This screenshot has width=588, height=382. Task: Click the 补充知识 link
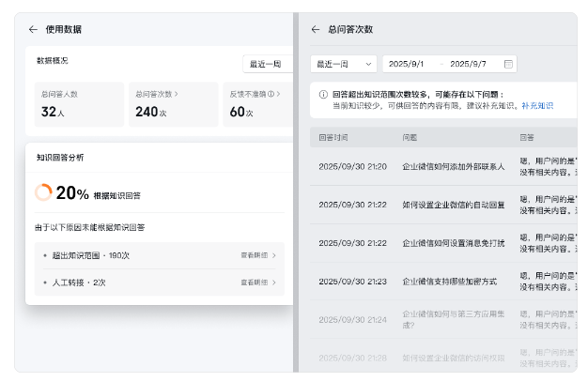[x=537, y=106]
